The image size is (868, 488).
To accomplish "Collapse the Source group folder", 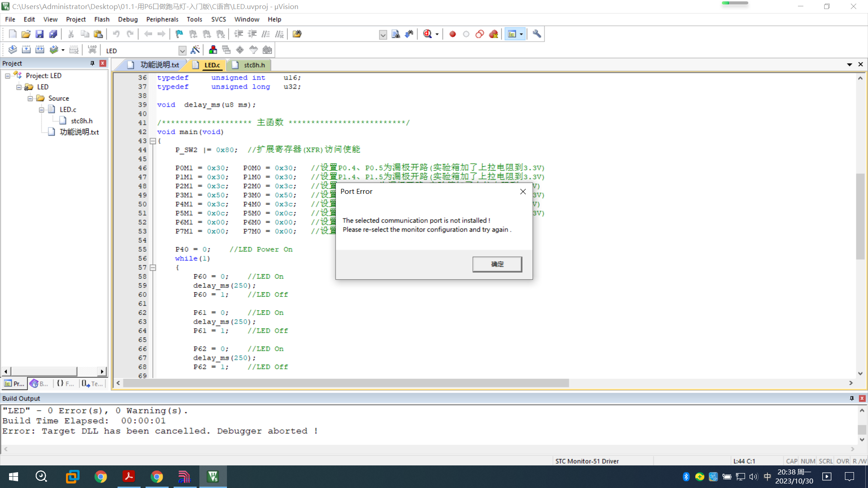I will (30, 99).
